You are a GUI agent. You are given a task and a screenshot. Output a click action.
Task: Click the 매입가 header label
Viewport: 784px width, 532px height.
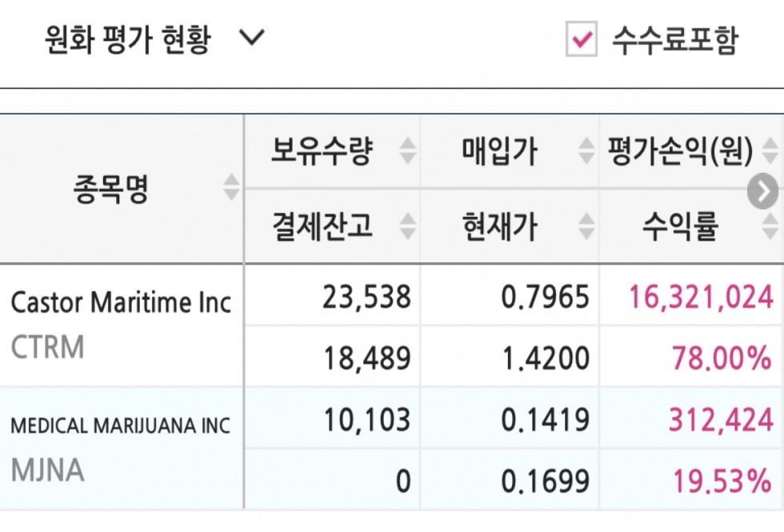click(x=499, y=150)
